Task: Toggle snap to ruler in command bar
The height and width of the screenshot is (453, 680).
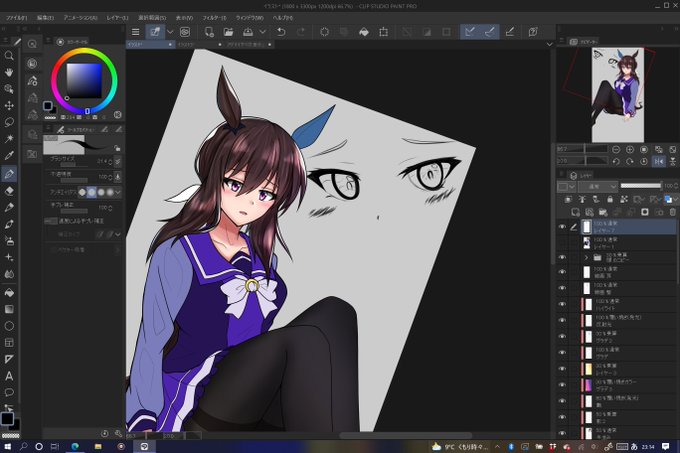Action: [x=470, y=32]
